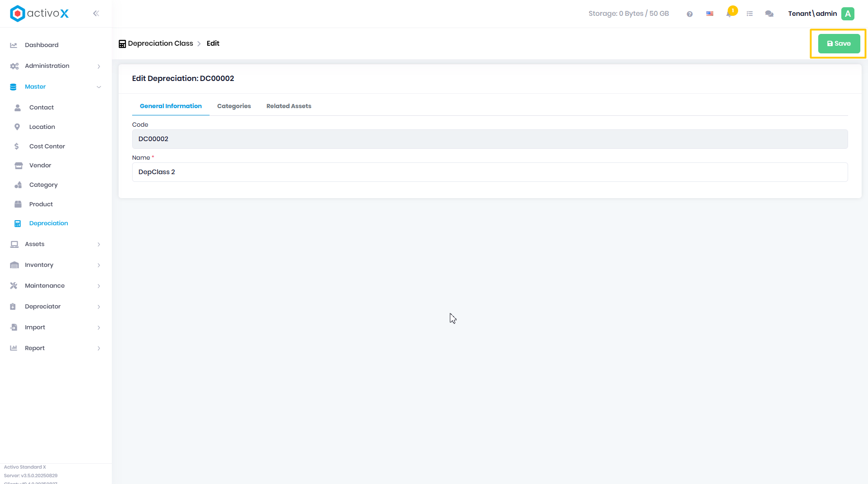The image size is (868, 484).
Task: Collapse the Master menu section
Action: tap(55, 87)
